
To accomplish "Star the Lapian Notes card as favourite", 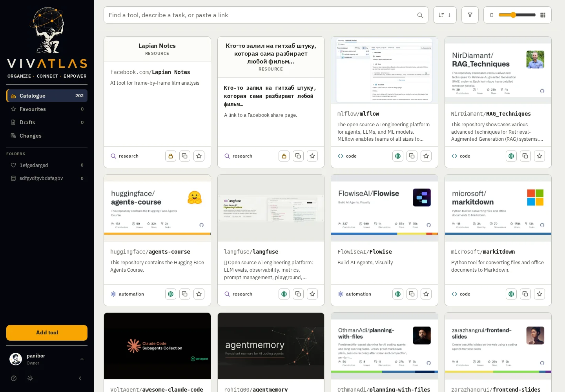I will (199, 156).
